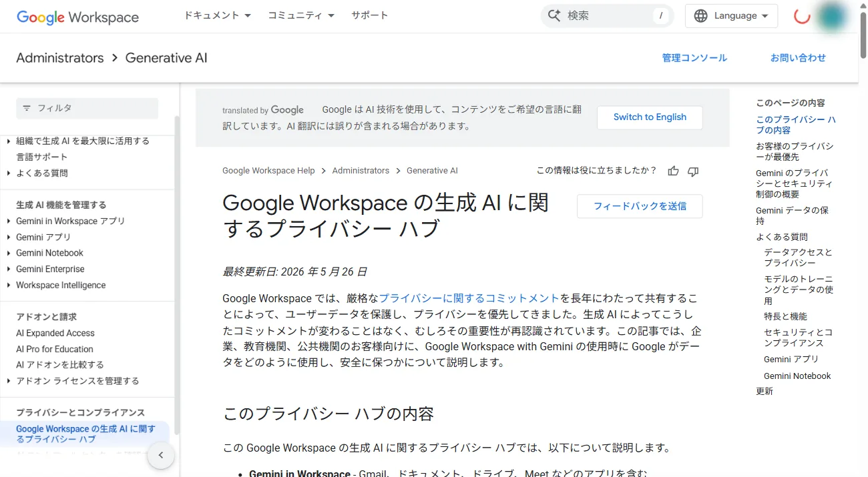868x477 pixels.
Task: Expand 組織で生成 AI を最大限に活用する
Action: (x=8, y=141)
